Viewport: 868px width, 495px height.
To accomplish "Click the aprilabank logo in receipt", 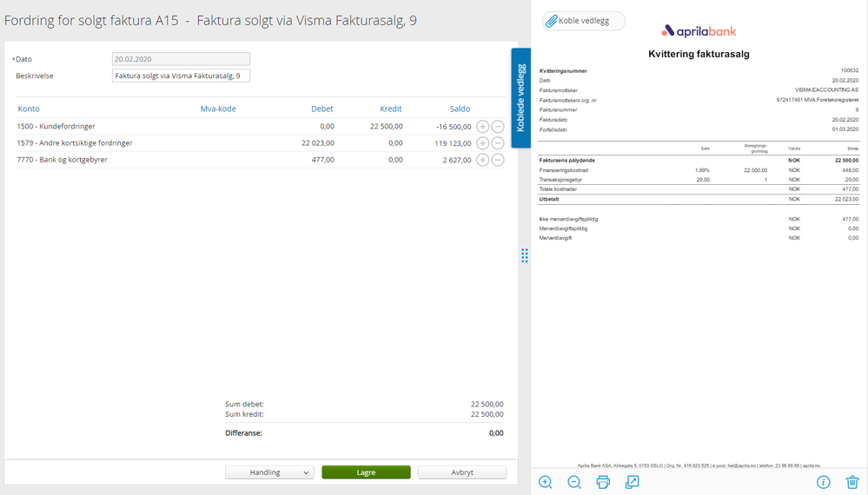I will pyautogui.click(x=699, y=31).
